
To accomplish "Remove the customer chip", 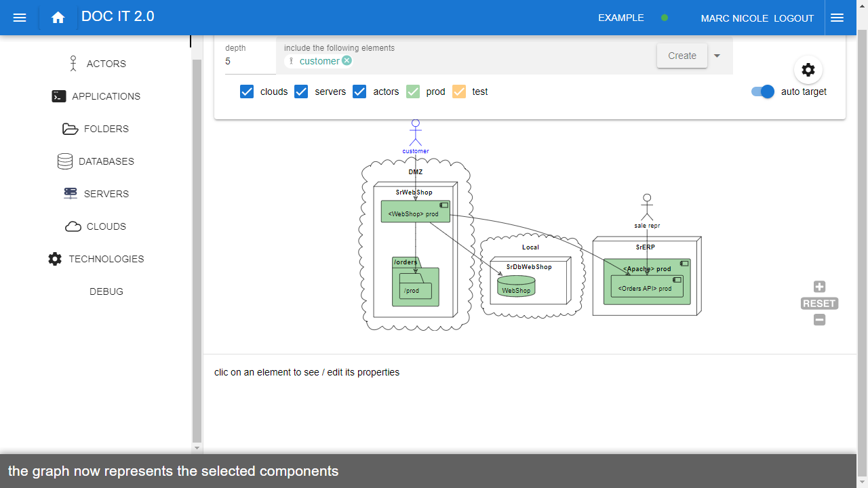I will (x=347, y=61).
